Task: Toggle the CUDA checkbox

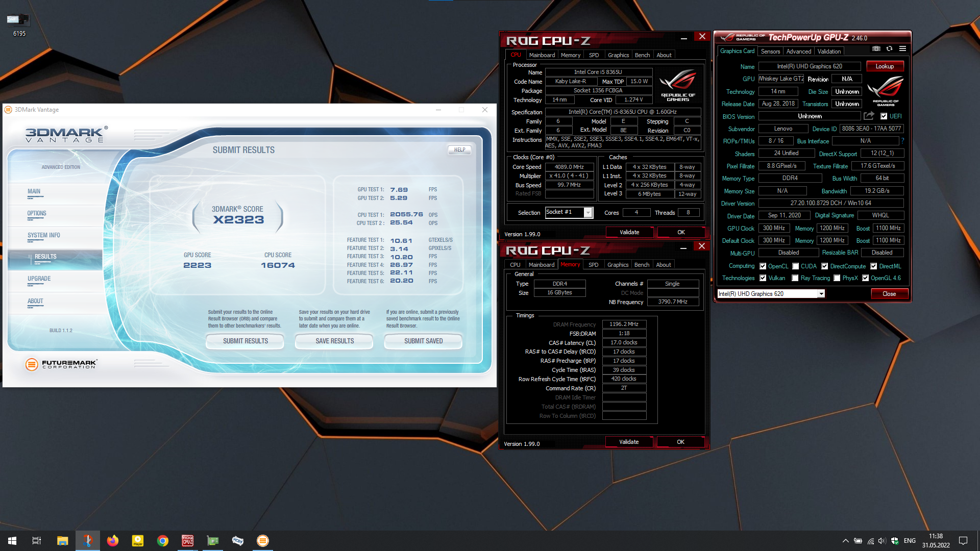Action: [x=795, y=266]
